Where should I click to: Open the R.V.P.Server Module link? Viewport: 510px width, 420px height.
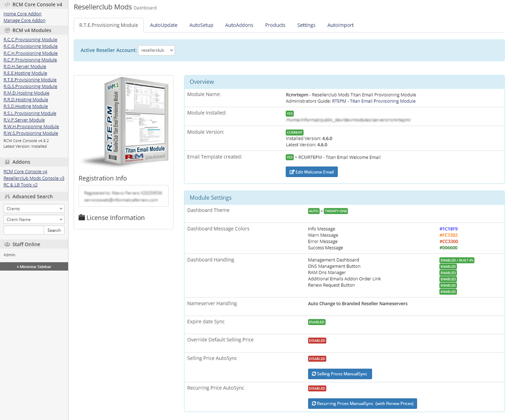(x=24, y=120)
